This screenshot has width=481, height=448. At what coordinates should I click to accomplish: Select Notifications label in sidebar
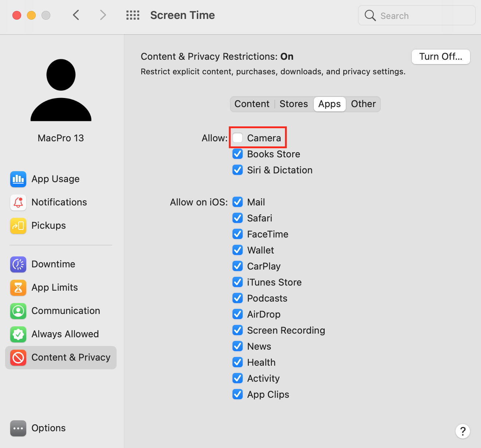(59, 202)
